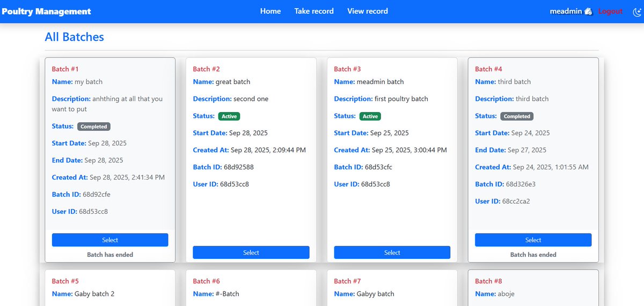Click Created At 'Sep 28, 2025, 2:09:44 PM'

(268, 150)
